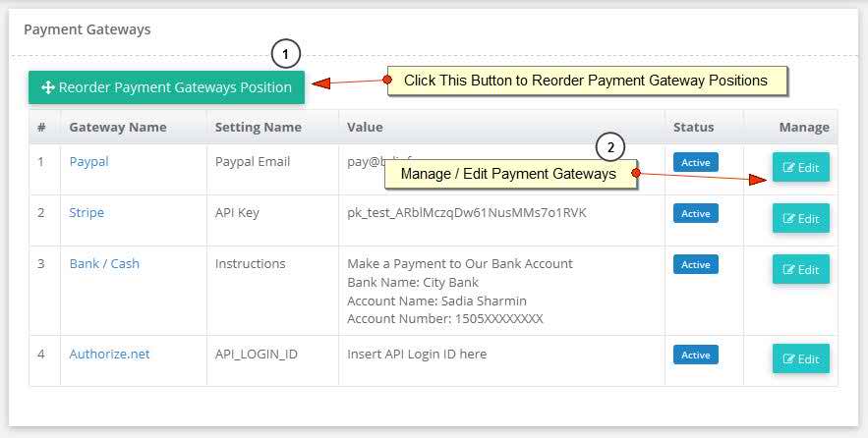
Task: Click pencil icon in Authorize.net Edit button
Action: click(x=788, y=358)
